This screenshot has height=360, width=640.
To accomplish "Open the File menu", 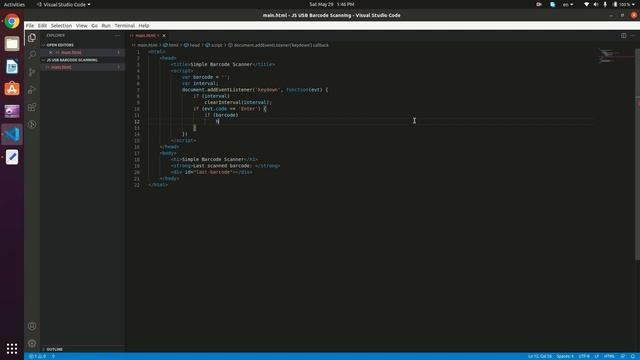I will click(30, 25).
